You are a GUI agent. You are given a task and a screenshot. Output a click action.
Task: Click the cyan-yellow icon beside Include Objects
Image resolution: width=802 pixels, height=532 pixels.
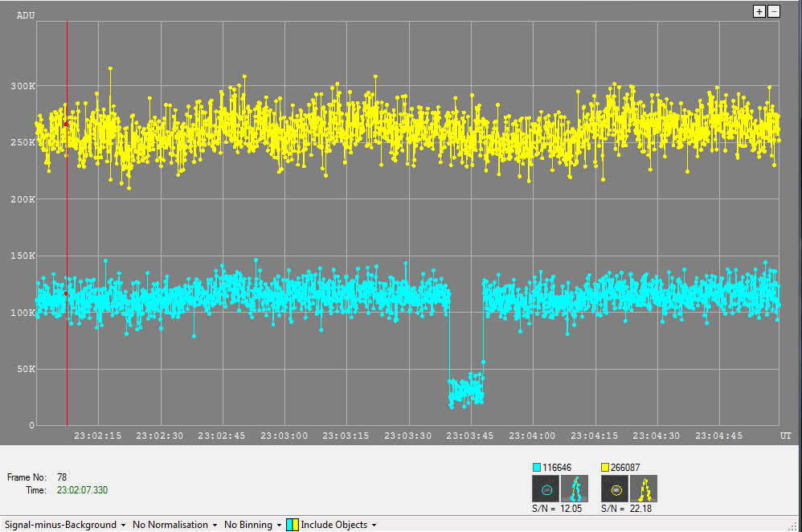click(293, 525)
